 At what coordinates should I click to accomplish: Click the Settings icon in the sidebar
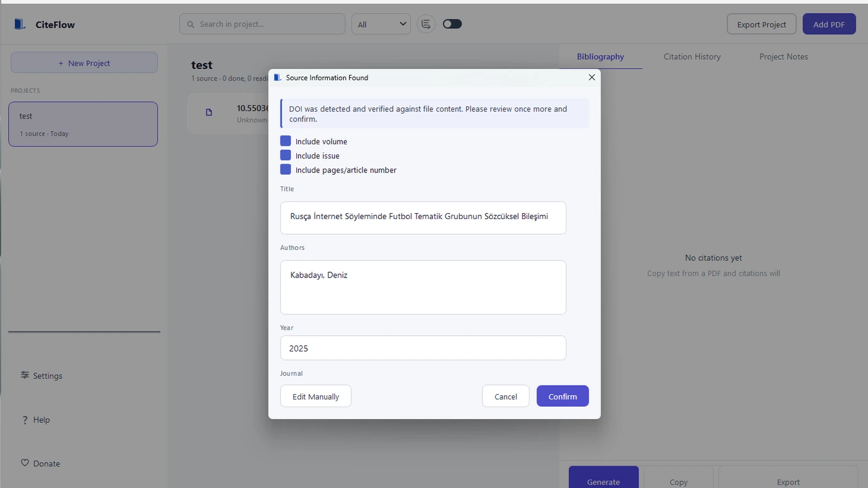(x=24, y=375)
